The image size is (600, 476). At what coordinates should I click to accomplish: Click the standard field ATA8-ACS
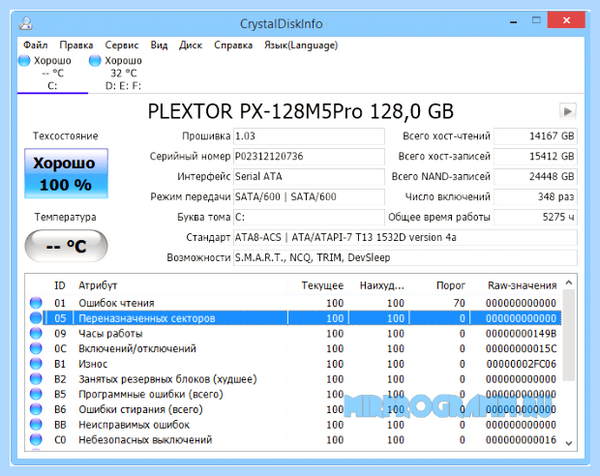405,237
